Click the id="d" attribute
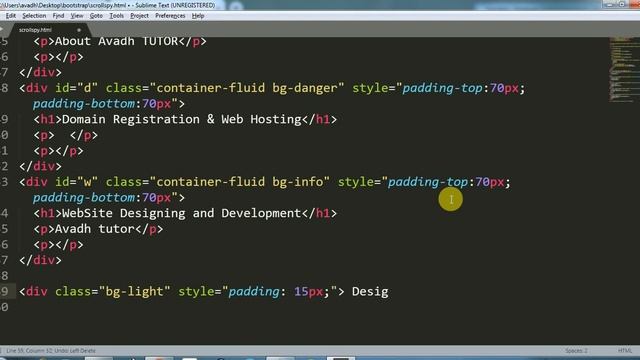Viewport: 640px width, 360px height. pyautogui.click(x=76, y=88)
